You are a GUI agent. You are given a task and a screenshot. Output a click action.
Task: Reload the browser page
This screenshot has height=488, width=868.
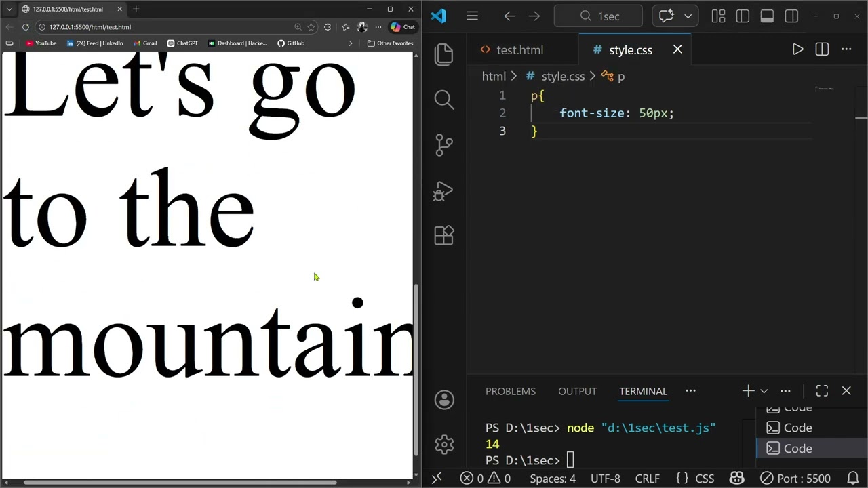point(26,27)
